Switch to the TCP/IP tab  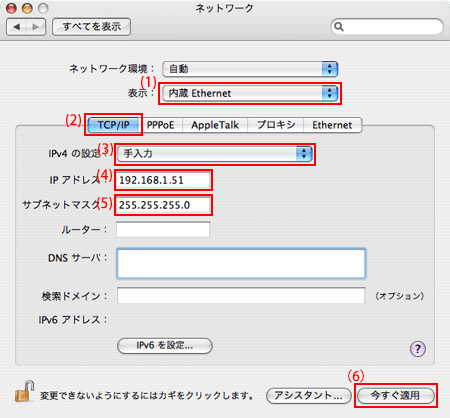114,125
